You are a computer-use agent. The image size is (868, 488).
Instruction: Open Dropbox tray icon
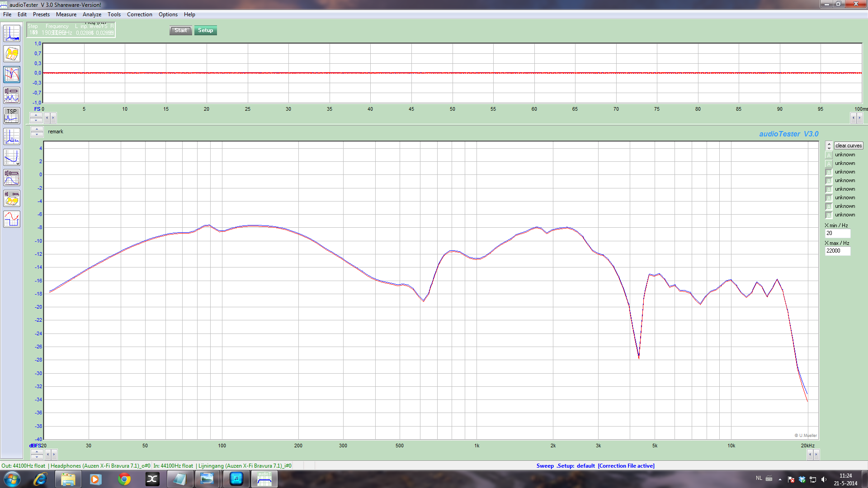tap(802, 479)
